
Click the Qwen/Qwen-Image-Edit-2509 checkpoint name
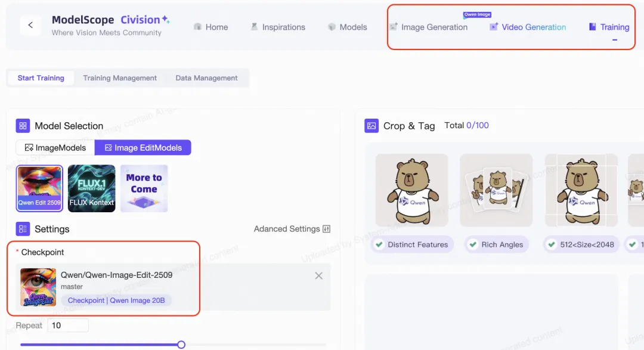click(x=117, y=275)
